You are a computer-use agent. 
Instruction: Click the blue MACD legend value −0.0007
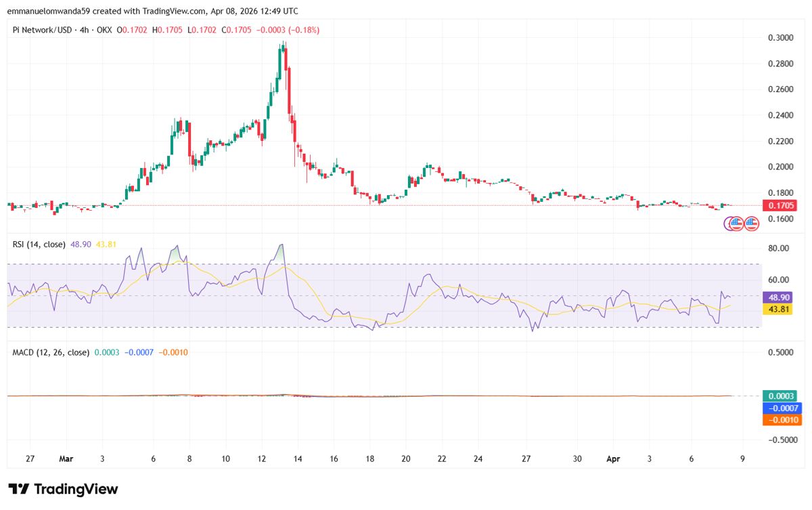click(138, 352)
